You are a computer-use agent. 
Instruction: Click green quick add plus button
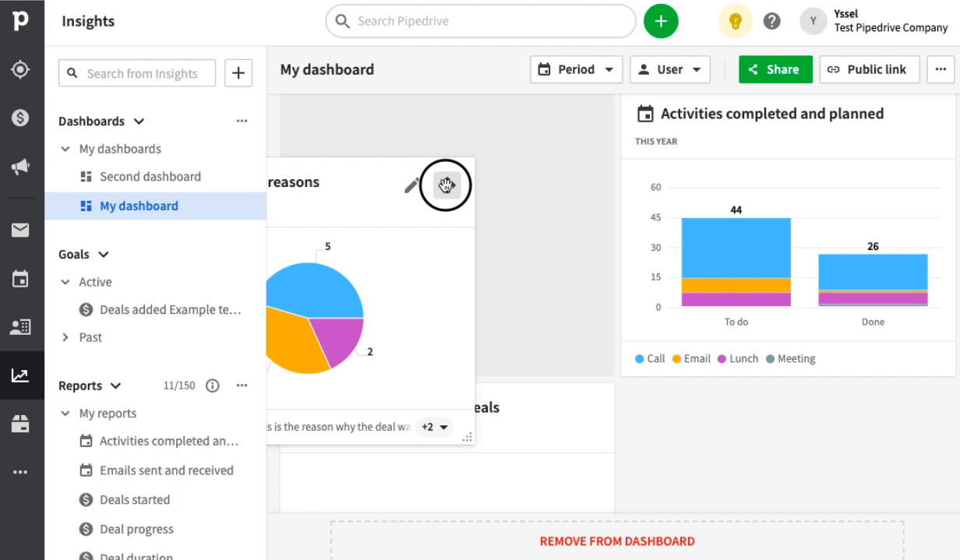(661, 21)
